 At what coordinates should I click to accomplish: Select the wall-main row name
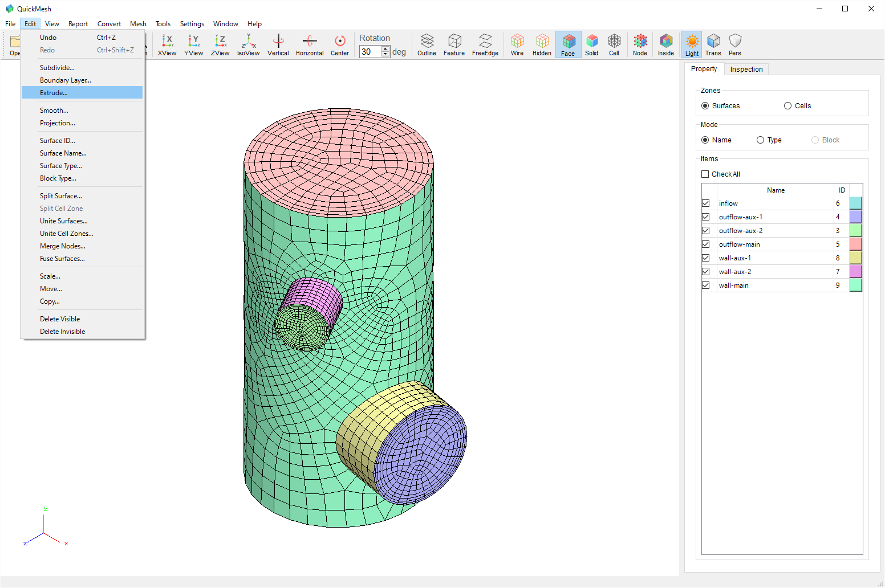(x=733, y=285)
